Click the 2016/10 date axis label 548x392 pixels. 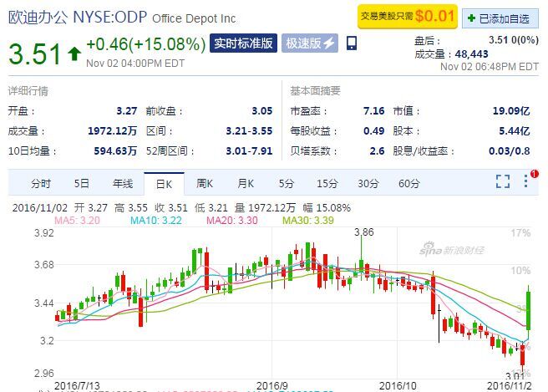[398, 385]
